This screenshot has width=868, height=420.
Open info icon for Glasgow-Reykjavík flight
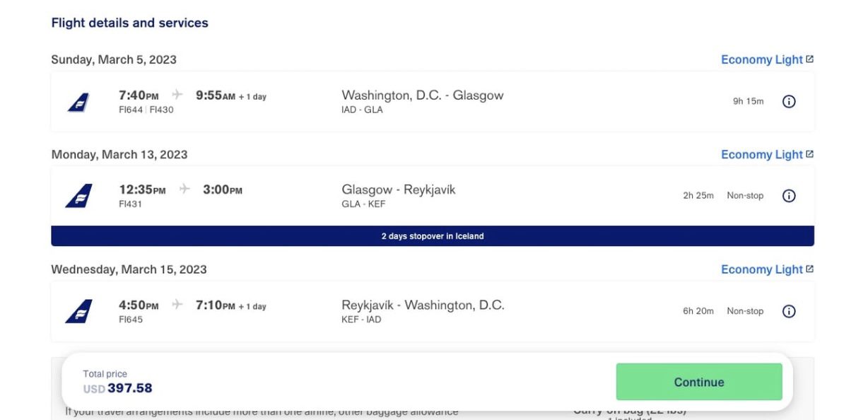tap(789, 196)
